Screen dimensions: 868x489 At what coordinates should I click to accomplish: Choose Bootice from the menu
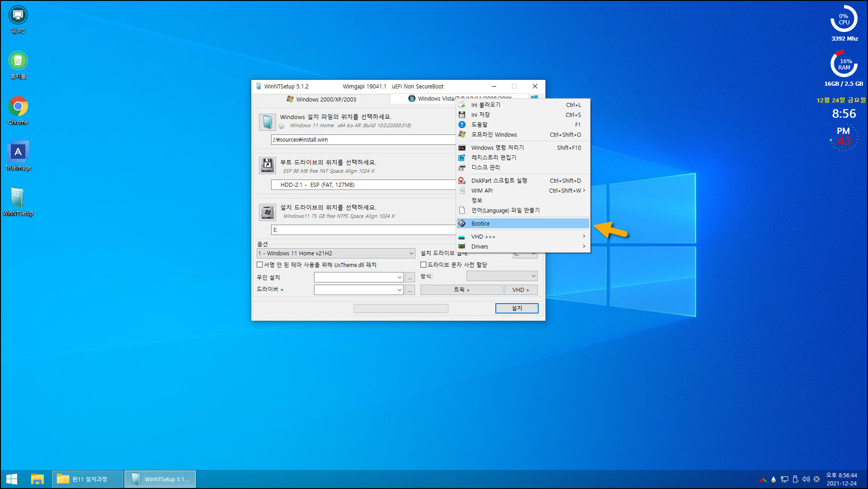click(x=523, y=223)
